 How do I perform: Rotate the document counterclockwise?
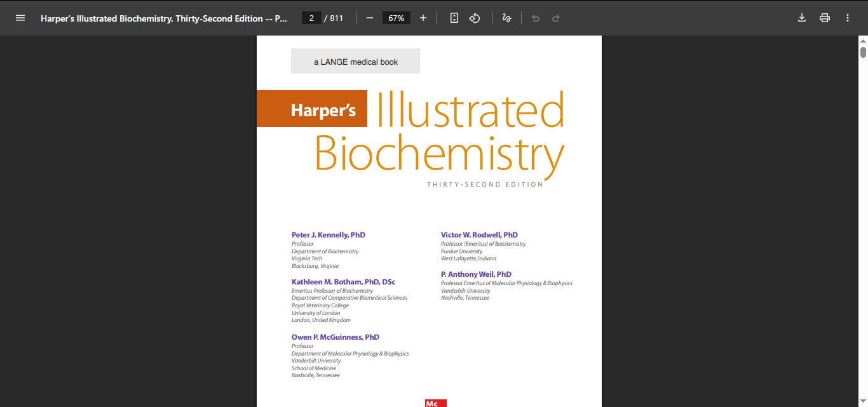[x=475, y=18]
